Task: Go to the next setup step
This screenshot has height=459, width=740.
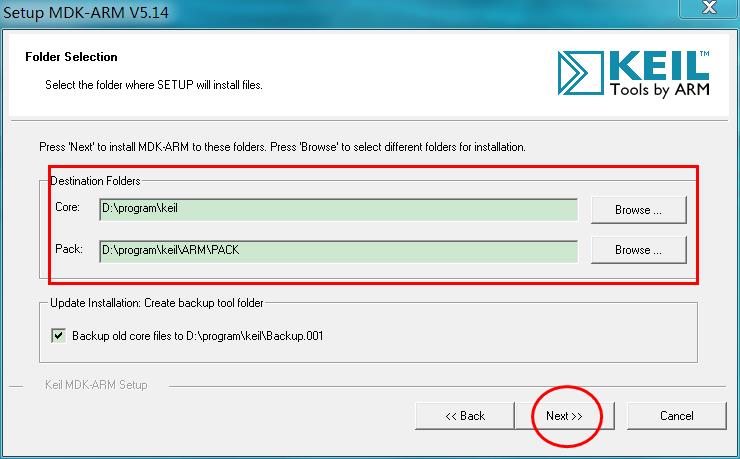Action: 564,416
